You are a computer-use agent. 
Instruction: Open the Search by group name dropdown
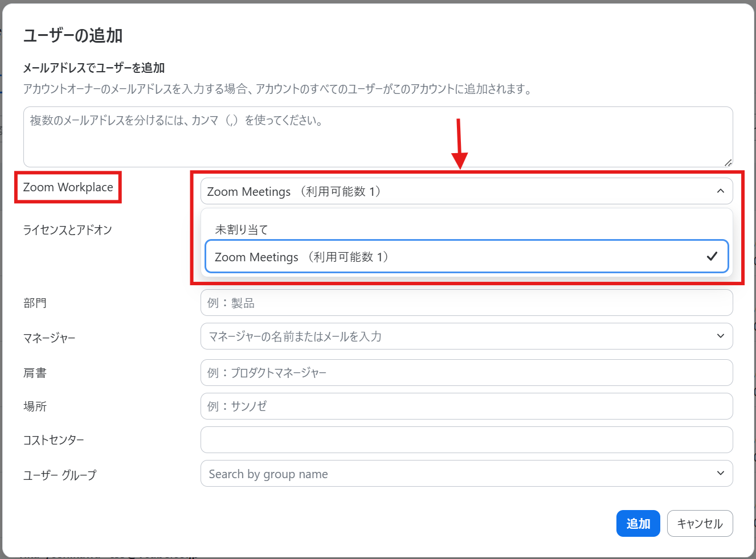(x=466, y=474)
